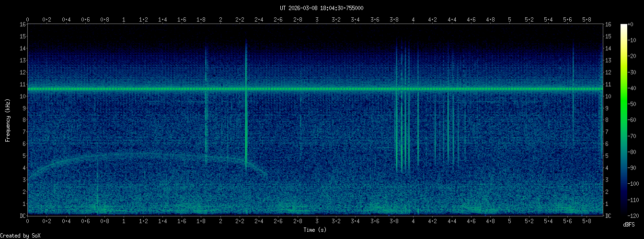The height and width of the screenshot is (239, 644).
Task: Click the 8 kHz label on the right axis
Action: point(608,120)
